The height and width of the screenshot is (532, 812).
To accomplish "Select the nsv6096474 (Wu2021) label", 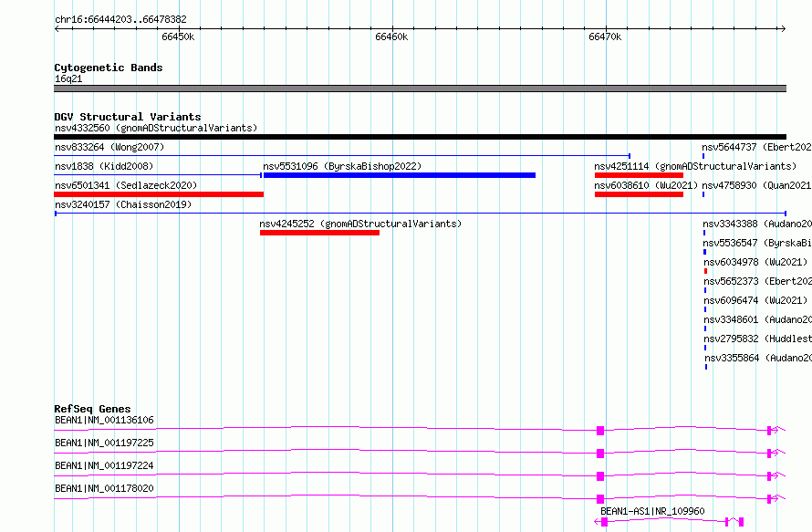I will pyautogui.click(x=755, y=300).
